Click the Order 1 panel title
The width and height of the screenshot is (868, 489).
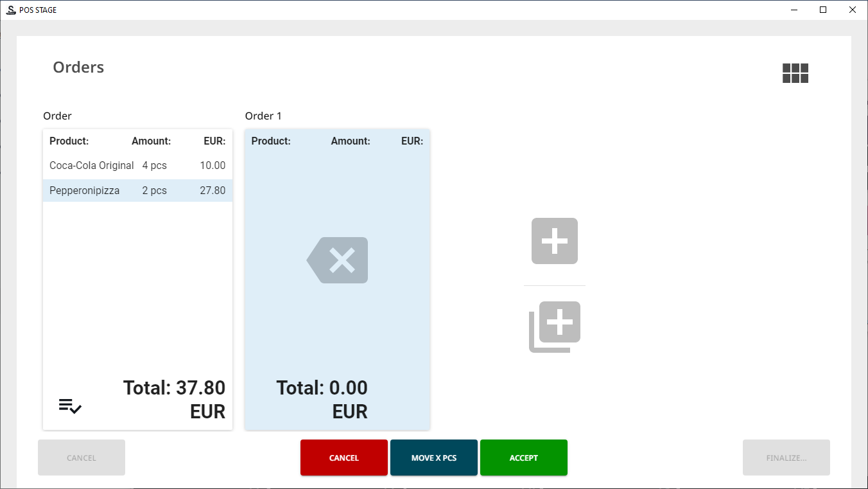[x=263, y=116]
